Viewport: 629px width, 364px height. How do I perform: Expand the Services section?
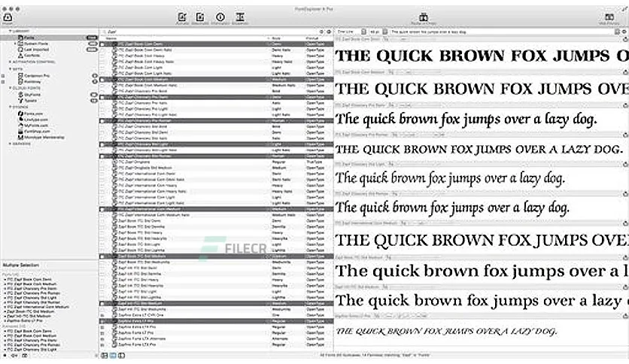[x=11, y=144]
